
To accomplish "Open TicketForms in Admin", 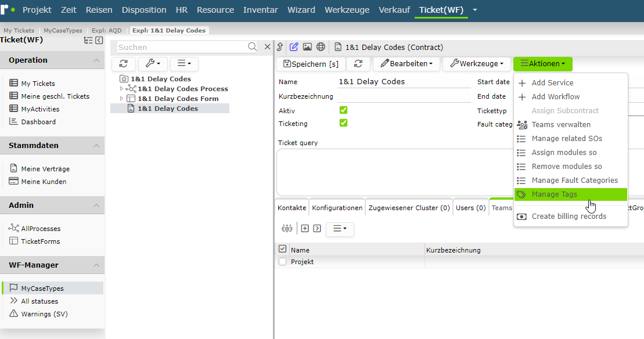I will (x=40, y=241).
